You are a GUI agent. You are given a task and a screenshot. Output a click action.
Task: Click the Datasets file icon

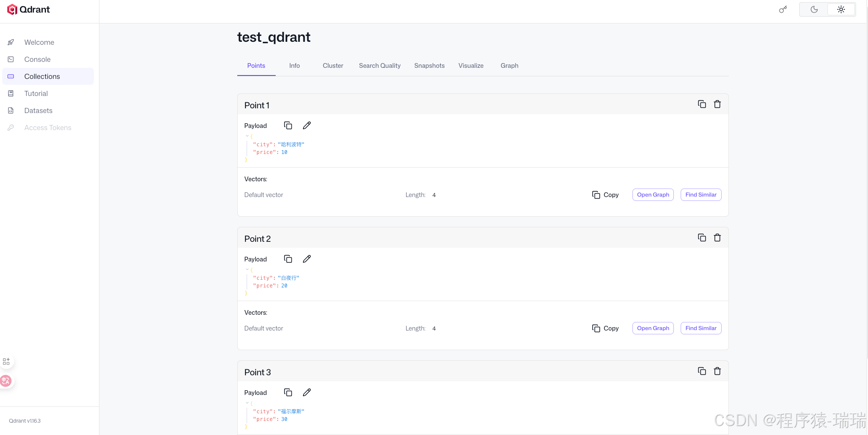tap(11, 110)
